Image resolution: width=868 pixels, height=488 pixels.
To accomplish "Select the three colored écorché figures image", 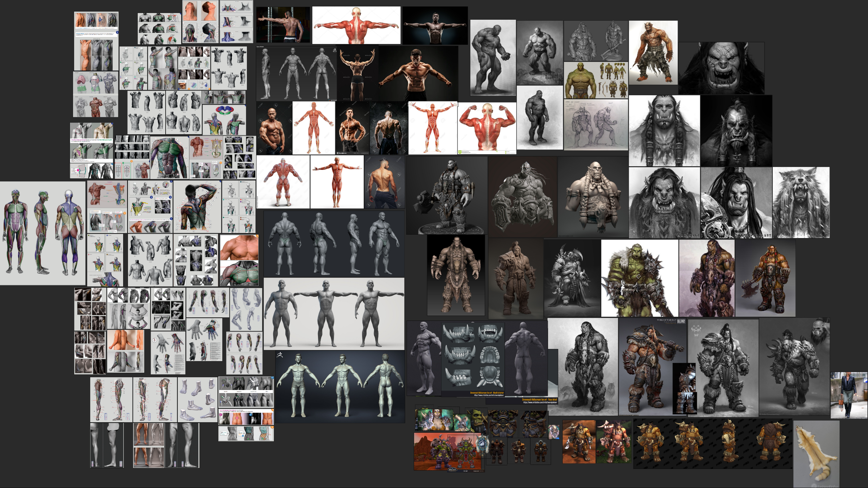I will [42, 233].
